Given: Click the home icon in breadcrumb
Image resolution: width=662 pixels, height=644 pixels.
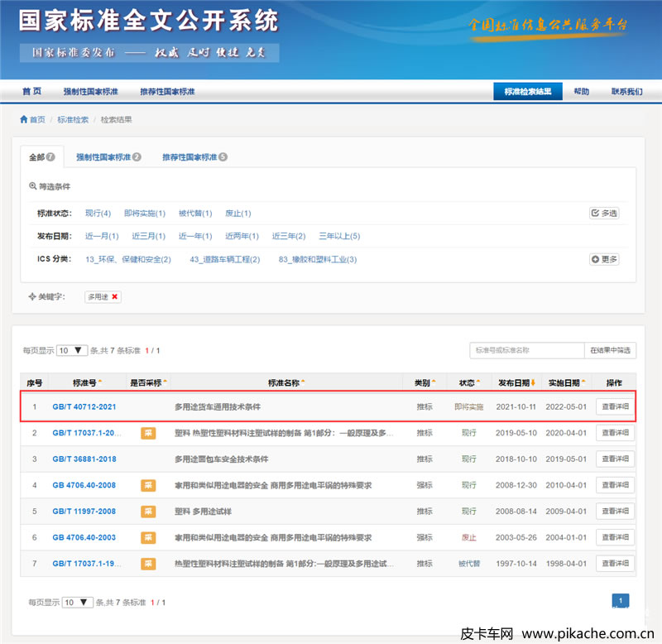Looking at the screenshot, I should tap(24, 119).
